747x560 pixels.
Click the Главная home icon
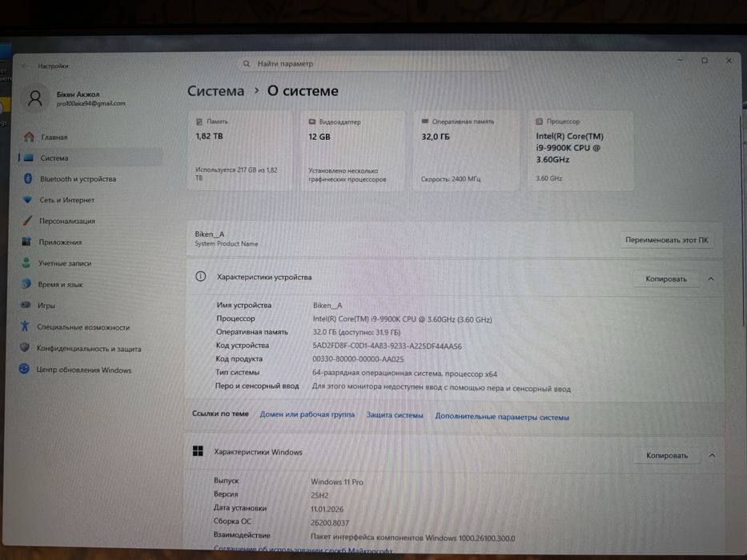[x=29, y=137]
